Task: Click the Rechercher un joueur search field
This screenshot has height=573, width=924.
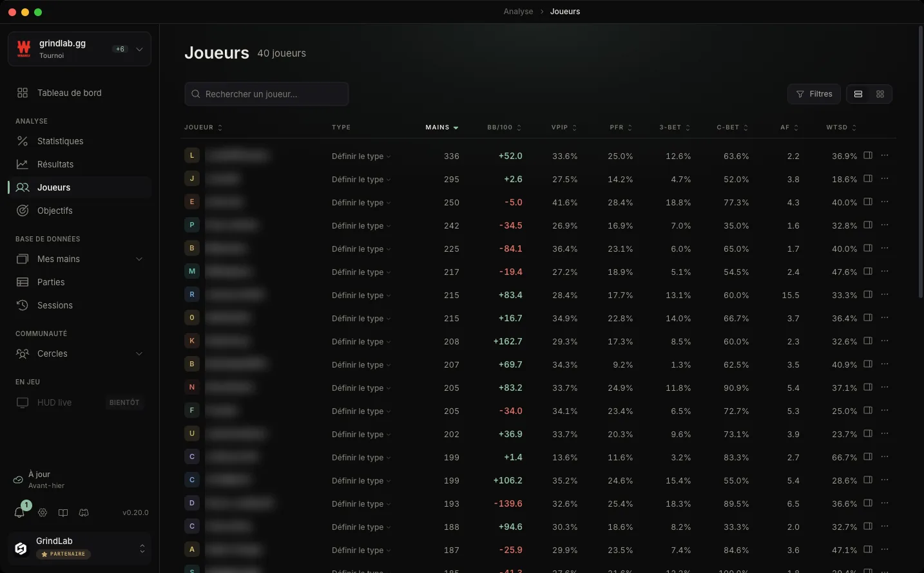Action: click(267, 94)
